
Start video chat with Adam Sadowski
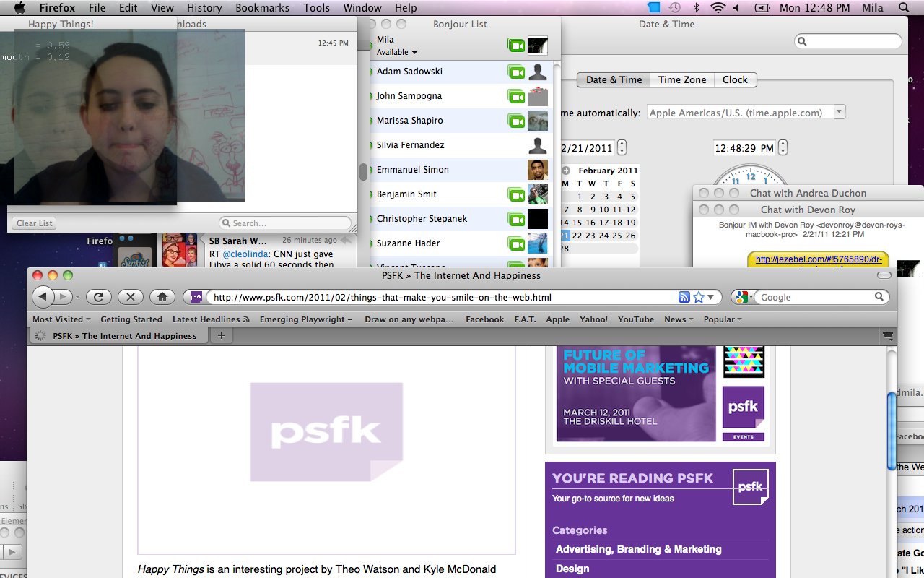pyautogui.click(x=515, y=72)
